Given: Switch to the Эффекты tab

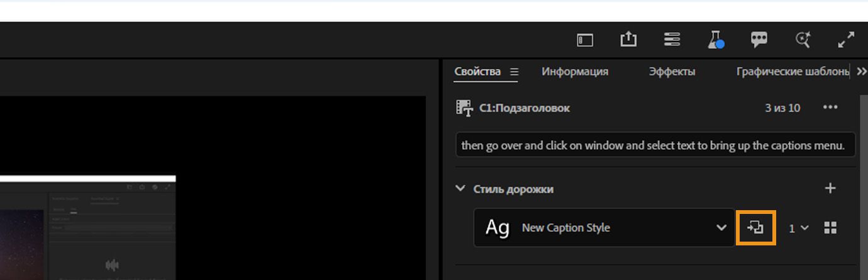Looking at the screenshot, I should pos(672,72).
